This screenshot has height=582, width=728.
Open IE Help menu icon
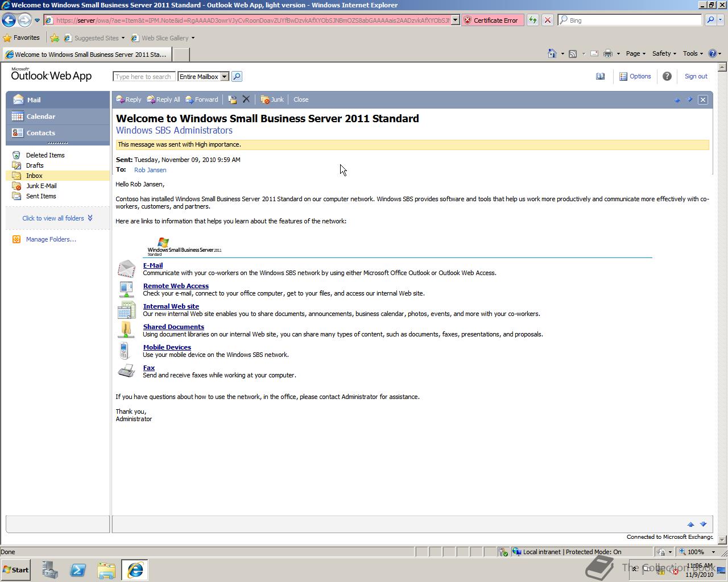click(x=715, y=53)
